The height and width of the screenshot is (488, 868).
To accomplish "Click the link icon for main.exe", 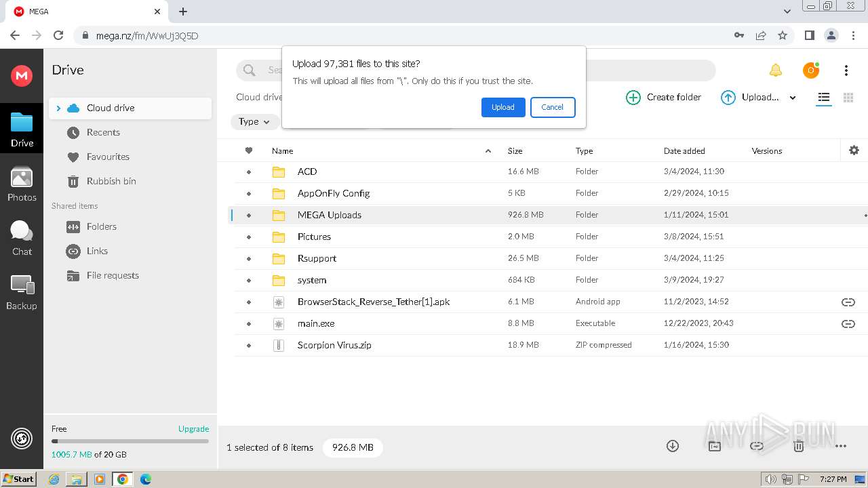I will tap(848, 324).
